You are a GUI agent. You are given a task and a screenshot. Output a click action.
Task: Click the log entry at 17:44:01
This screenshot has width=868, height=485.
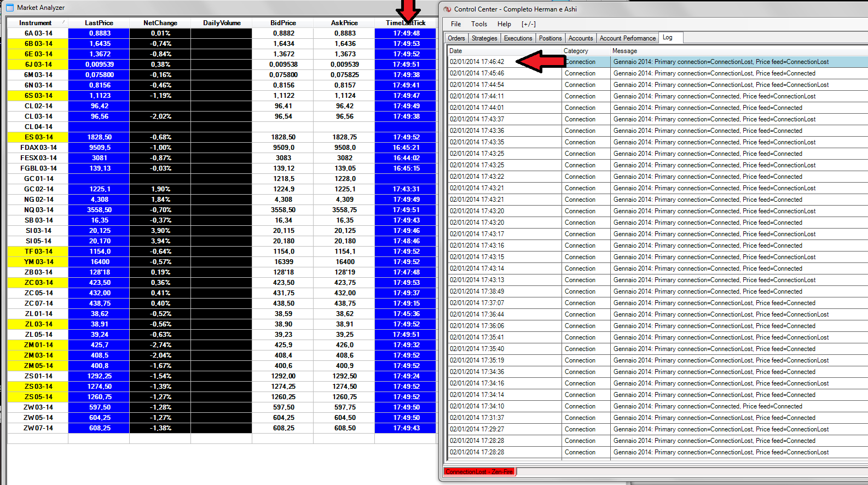tap(658, 108)
